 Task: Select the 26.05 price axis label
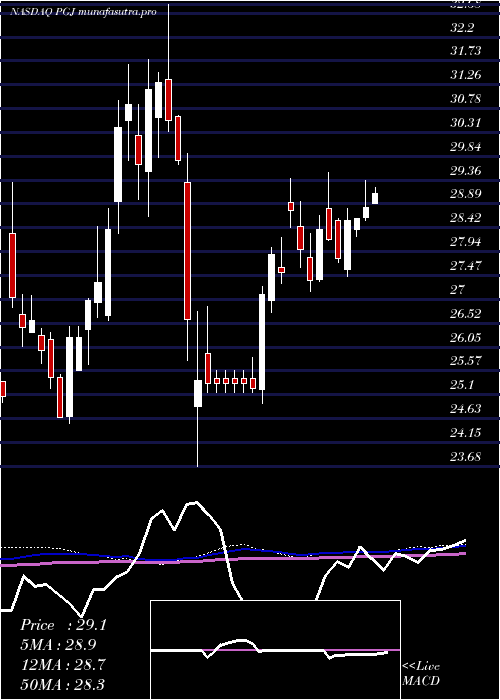coord(466,338)
